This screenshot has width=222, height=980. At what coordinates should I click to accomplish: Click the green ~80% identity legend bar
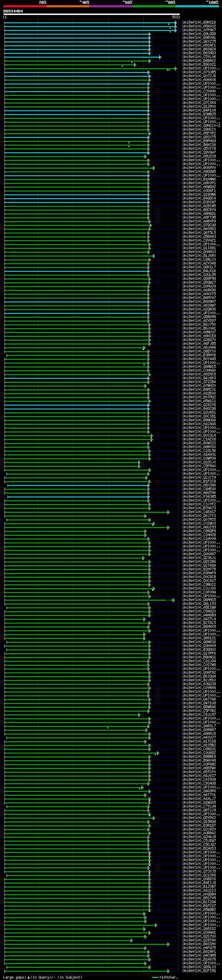[154, 6]
